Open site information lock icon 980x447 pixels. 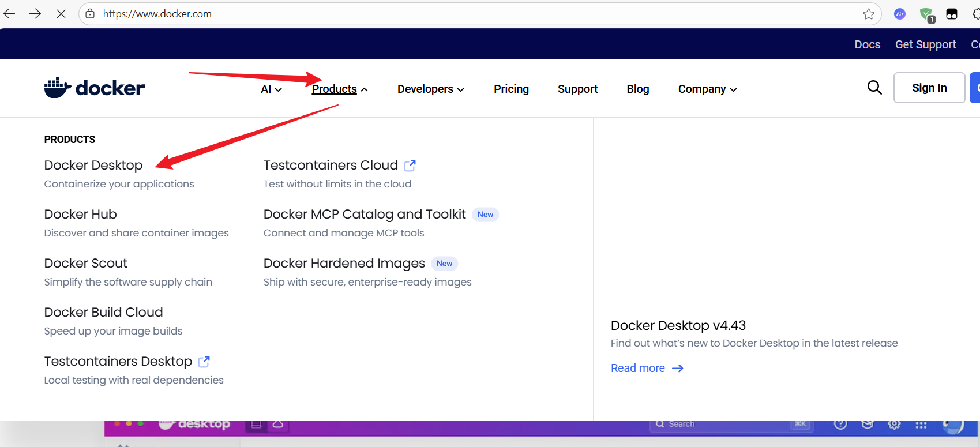click(x=90, y=14)
